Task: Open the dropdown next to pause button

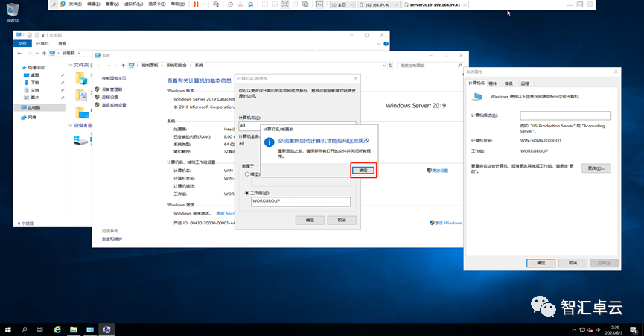Action: [203, 4]
